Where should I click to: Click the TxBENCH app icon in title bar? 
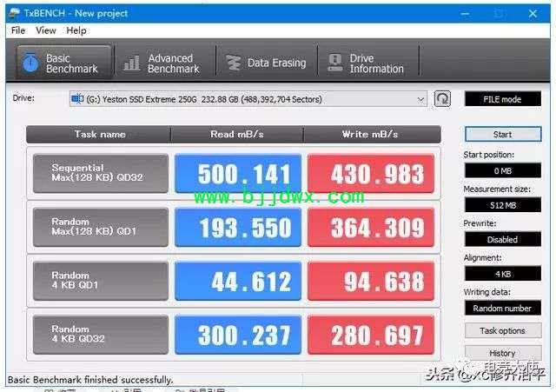(15, 13)
